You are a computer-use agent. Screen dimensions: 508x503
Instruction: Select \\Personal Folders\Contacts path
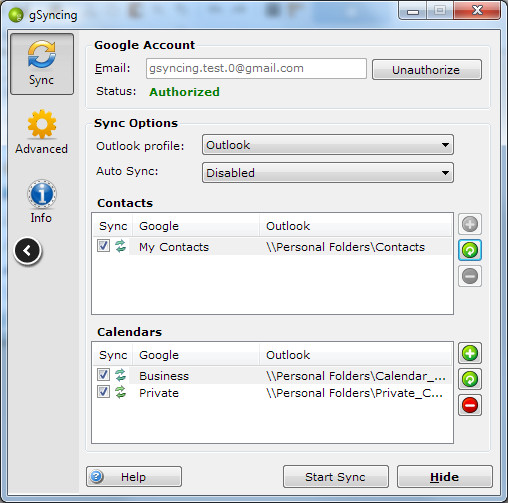345,247
